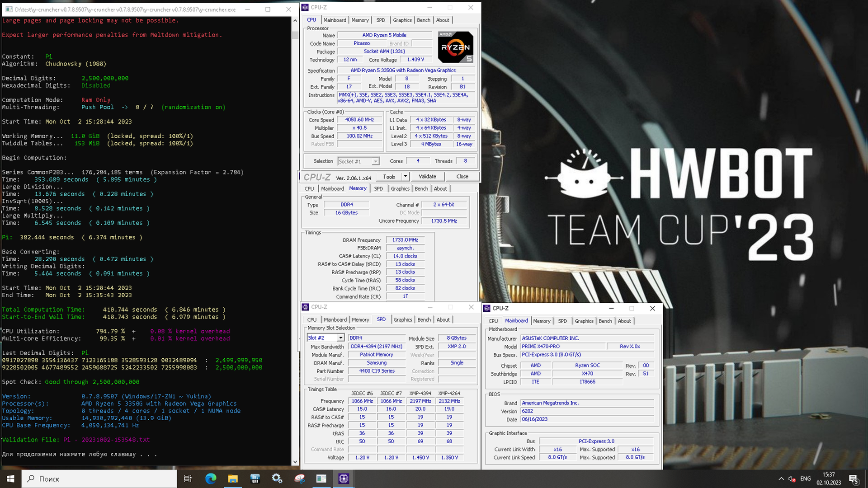Screen dimensions: 868x488
Task: Click the Tools button in CPU-Z
Action: click(x=389, y=177)
